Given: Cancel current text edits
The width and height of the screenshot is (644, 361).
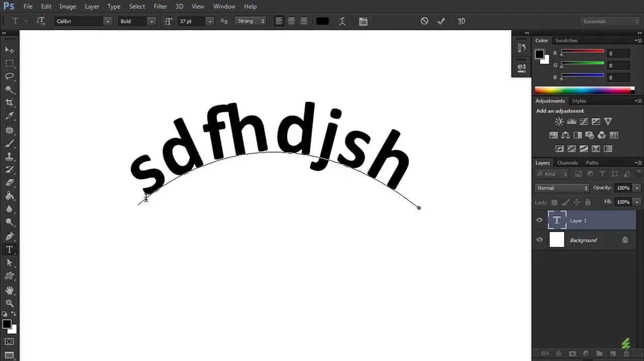Looking at the screenshot, I should click(x=424, y=21).
